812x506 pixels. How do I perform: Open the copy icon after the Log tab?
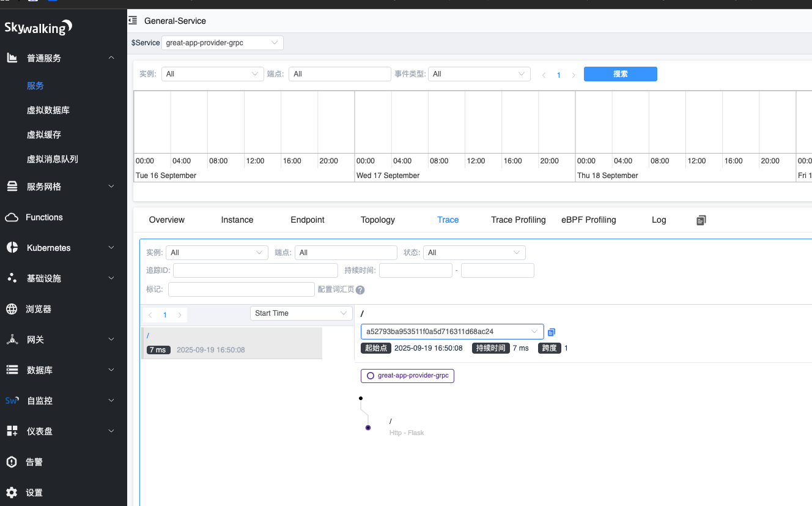click(x=701, y=220)
